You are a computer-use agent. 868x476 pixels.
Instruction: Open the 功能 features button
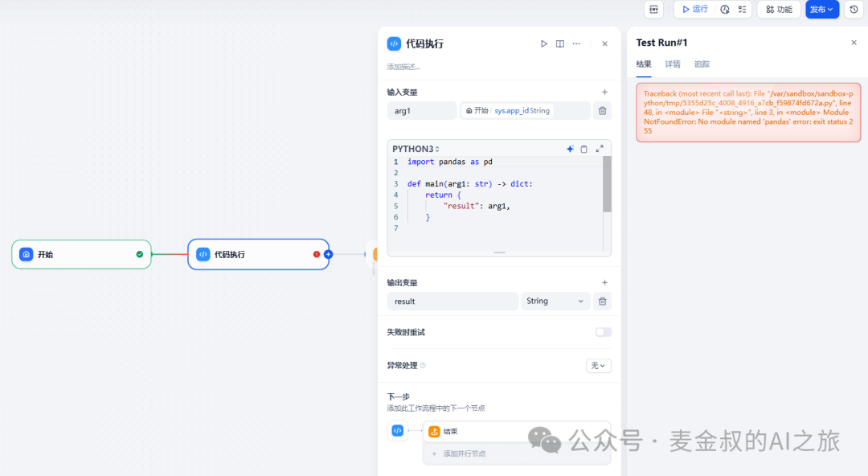coord(778,10)
